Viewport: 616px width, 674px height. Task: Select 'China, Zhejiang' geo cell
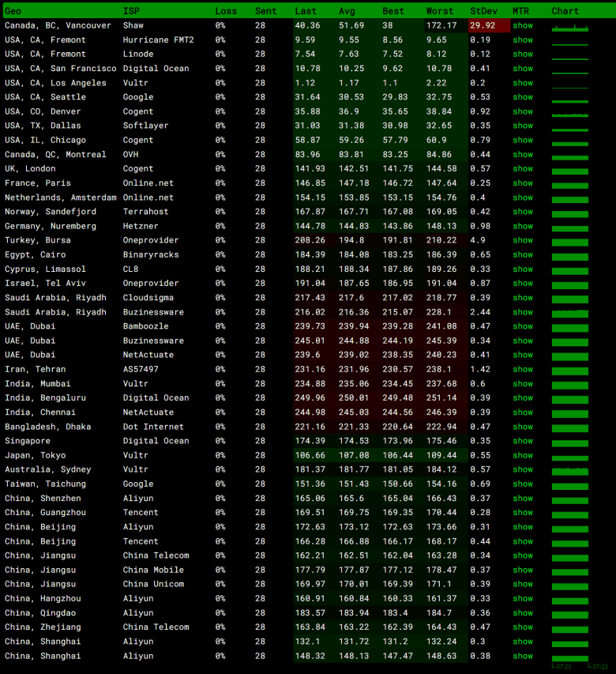click(43, 627)
